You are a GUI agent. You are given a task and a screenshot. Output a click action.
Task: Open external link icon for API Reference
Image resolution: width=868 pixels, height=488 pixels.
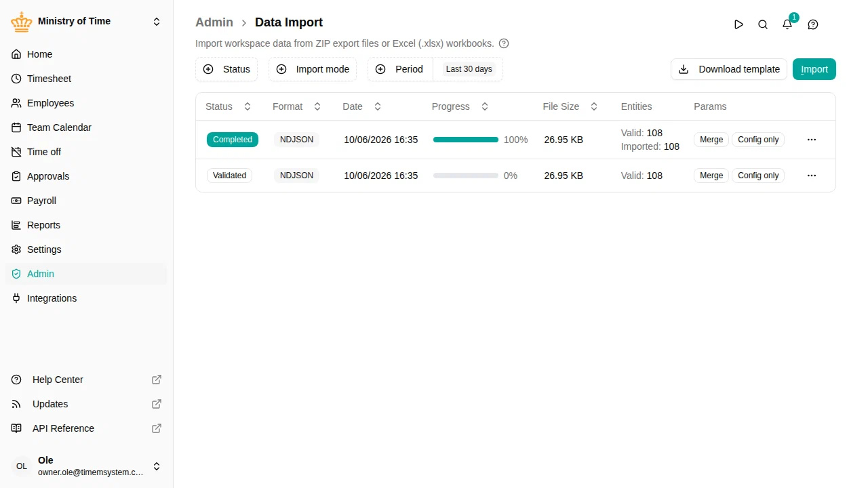coord(157,428)
